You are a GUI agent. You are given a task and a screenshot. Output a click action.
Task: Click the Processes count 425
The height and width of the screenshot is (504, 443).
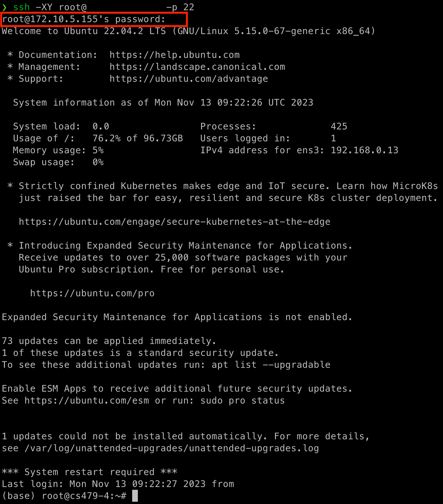click(x=339, y=126)
